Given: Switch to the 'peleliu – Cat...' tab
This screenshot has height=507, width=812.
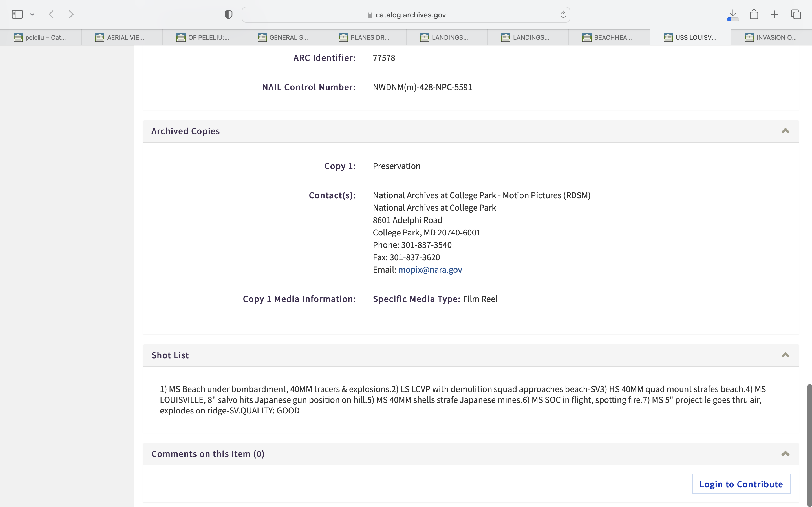Looking at the screenshot, I should pos(41,37).
